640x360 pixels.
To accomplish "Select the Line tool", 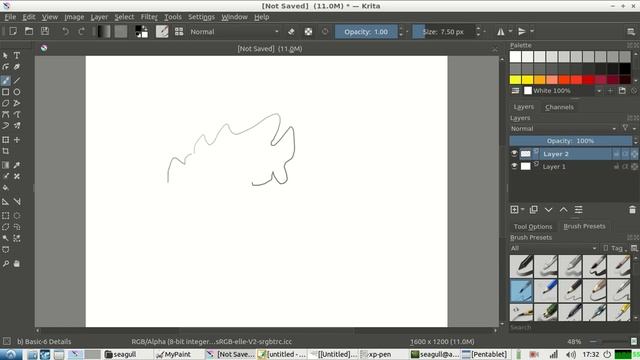I will click(17, 81).
